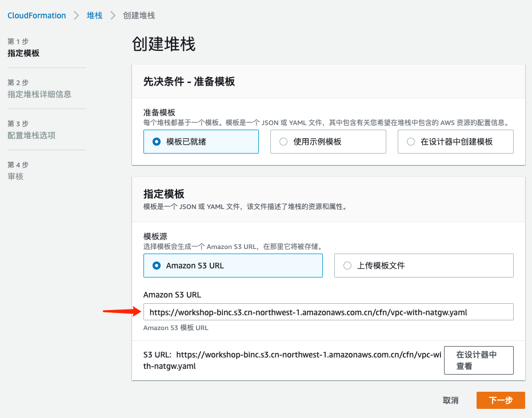Image resolution: width=532 pixels, height=418 pixels.
Task: Go to the 审核 step
Action: 15,176
